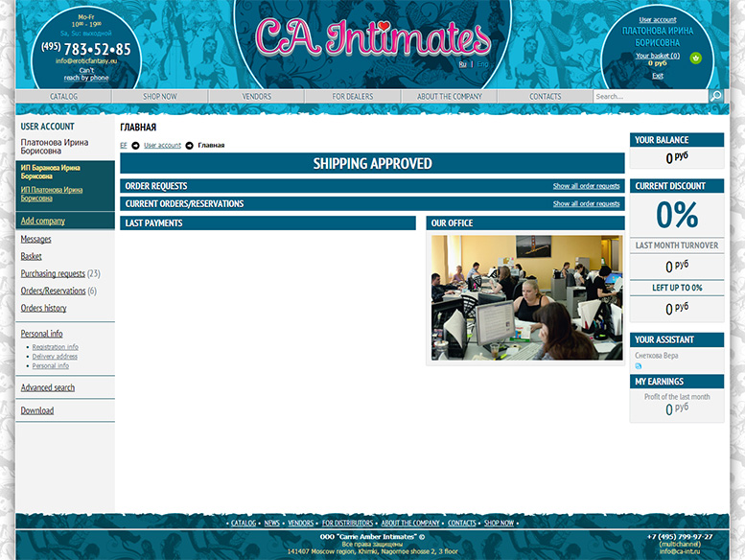Click footer FOR DISTRIBUTORS link

coord(347,523)
